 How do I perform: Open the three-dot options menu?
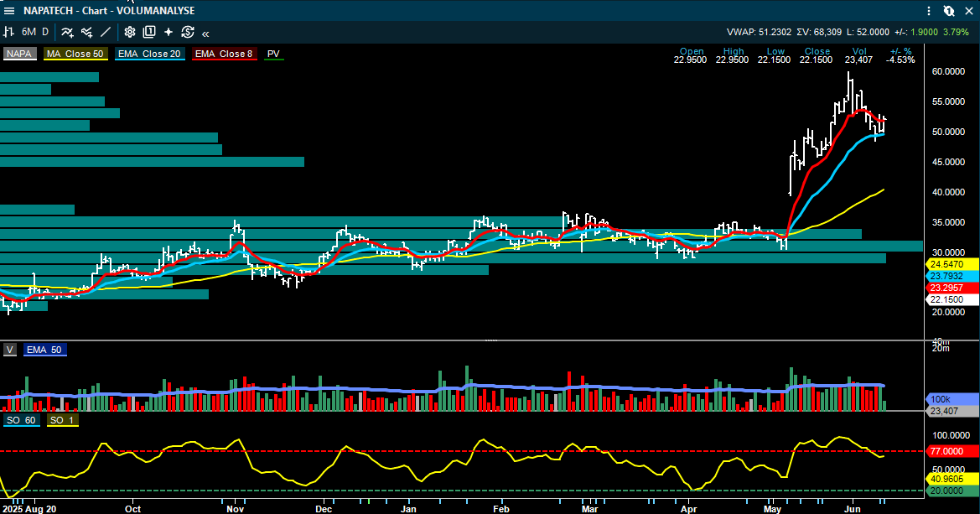tap(929, 11)
